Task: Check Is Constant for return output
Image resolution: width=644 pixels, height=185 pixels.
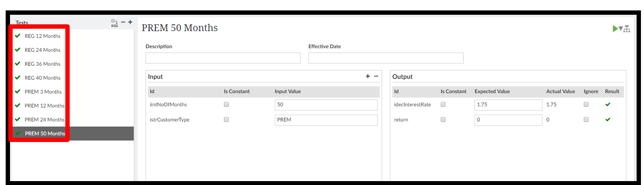Action: [x=443, y=119]
